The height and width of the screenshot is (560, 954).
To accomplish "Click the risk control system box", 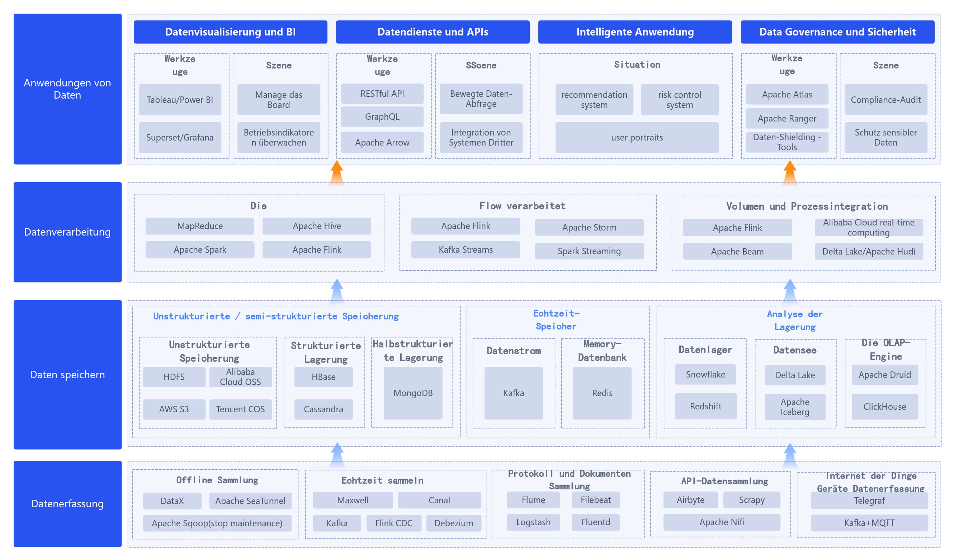I will (680, 100).
